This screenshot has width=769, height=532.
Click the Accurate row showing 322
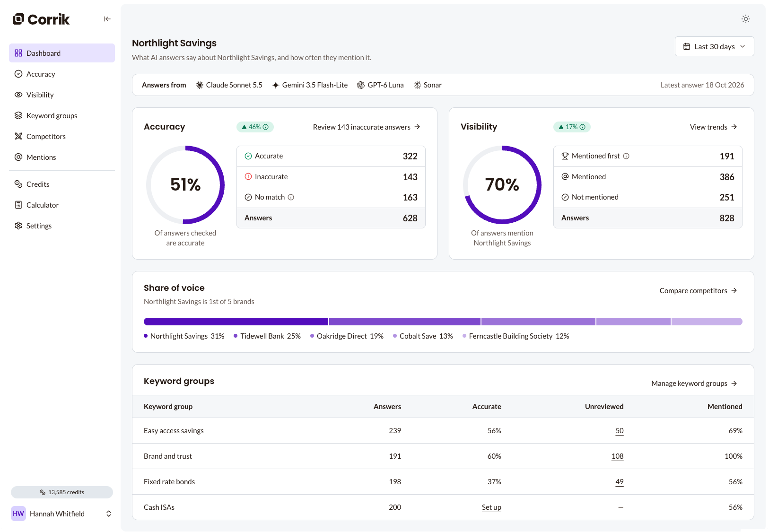331,157
